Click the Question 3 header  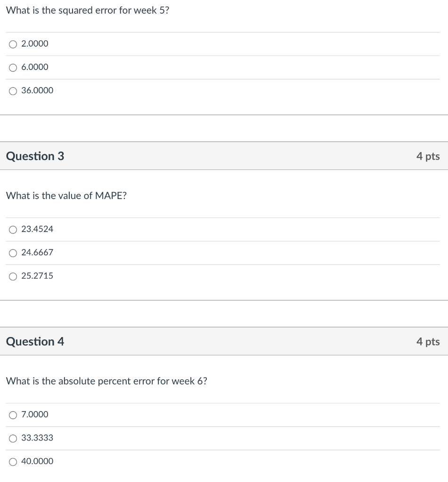pos(35,156)
